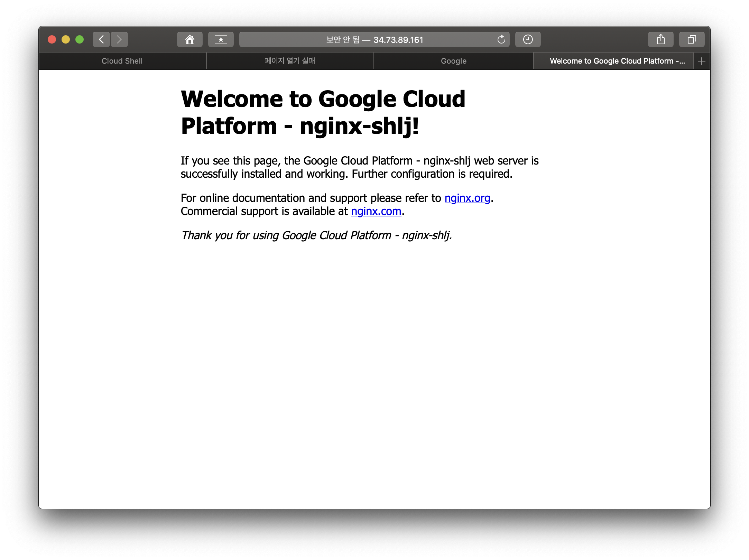Switch to the 페이지 열기 실패 tab
The height and width of the screenshot is (560, 749).
click(290, 61)
